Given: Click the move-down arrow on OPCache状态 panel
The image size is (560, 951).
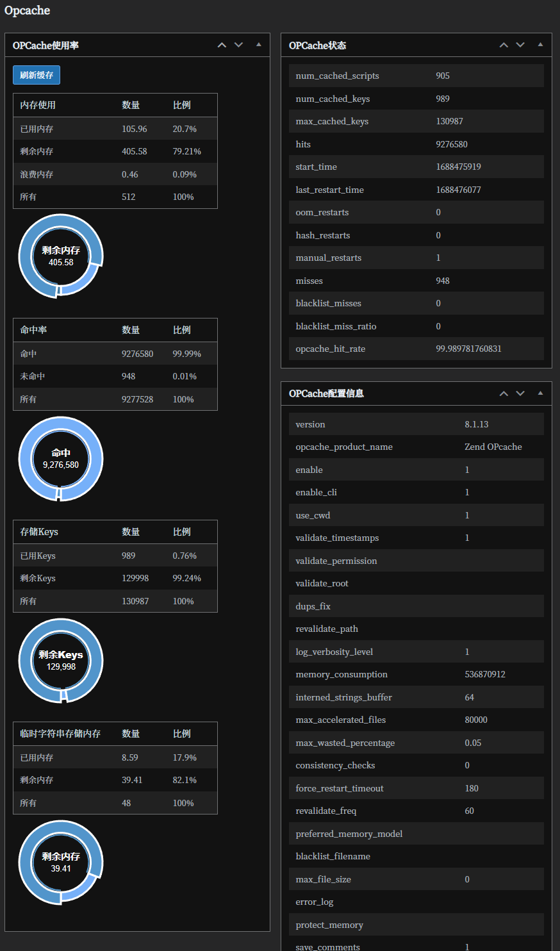Looking at the screenshot, I should [520, 45].
